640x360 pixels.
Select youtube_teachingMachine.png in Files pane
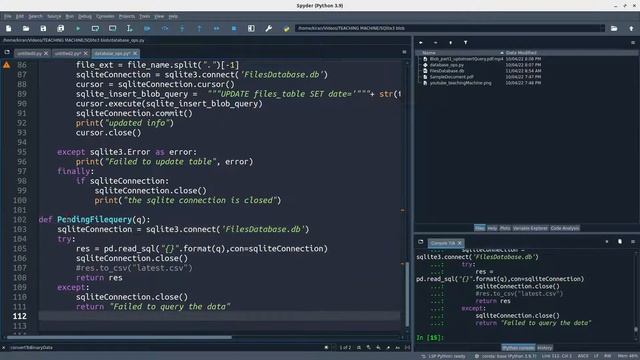(460, 83)
